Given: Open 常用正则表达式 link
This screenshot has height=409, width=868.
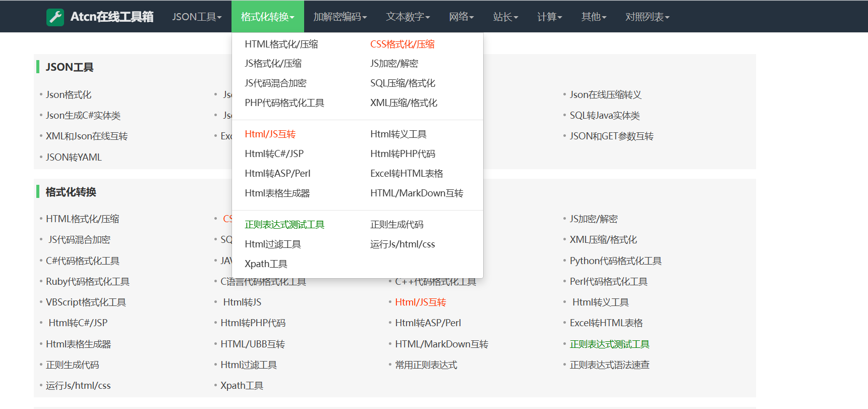Looking at the screenshot, I should (x=426, y=365).
